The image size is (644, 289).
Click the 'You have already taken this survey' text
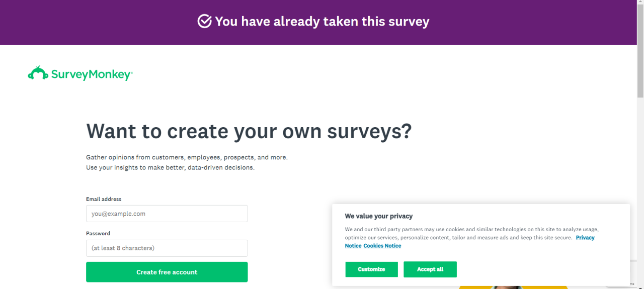[x=322, y=22]
